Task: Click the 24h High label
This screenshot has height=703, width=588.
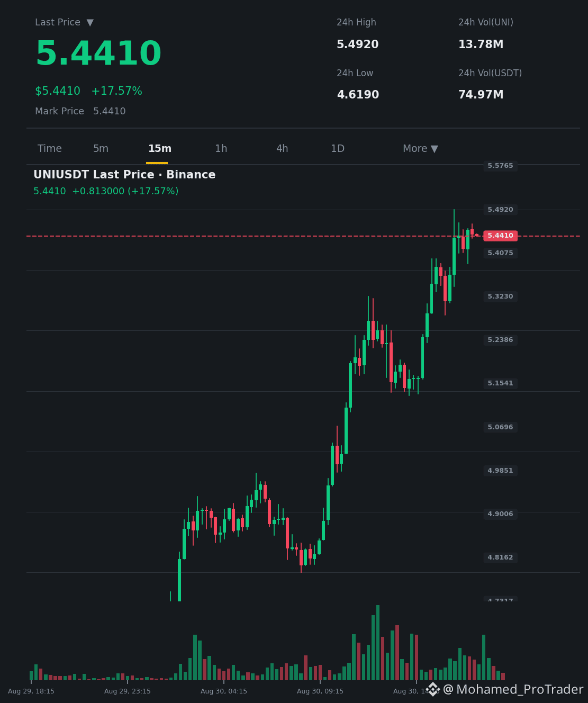Action: point(356,22)
